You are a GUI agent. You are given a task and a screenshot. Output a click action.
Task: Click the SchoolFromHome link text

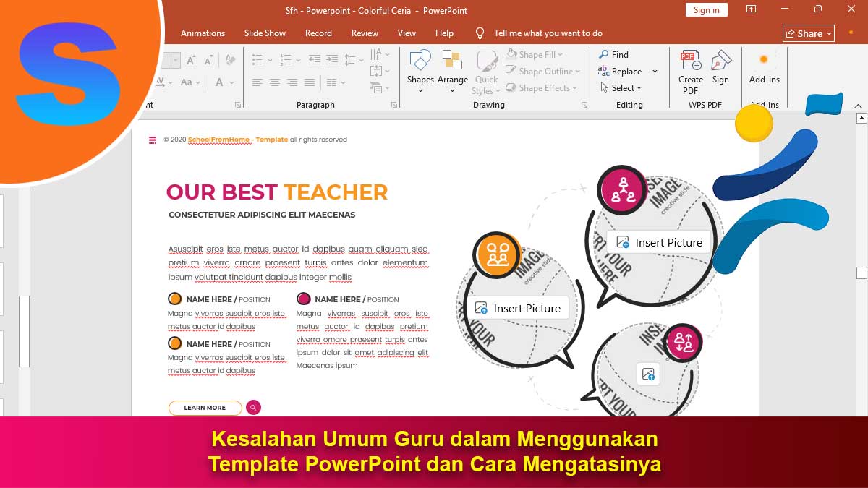220,140
